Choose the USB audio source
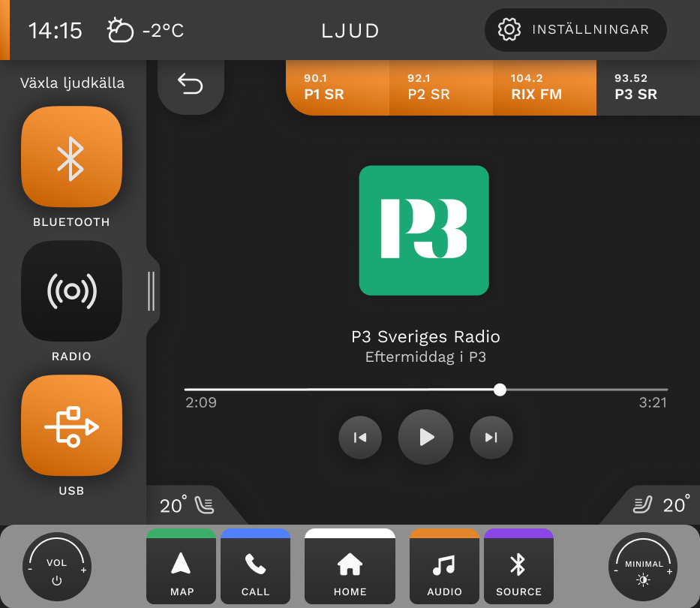700x608 pixels. point(71,426)
